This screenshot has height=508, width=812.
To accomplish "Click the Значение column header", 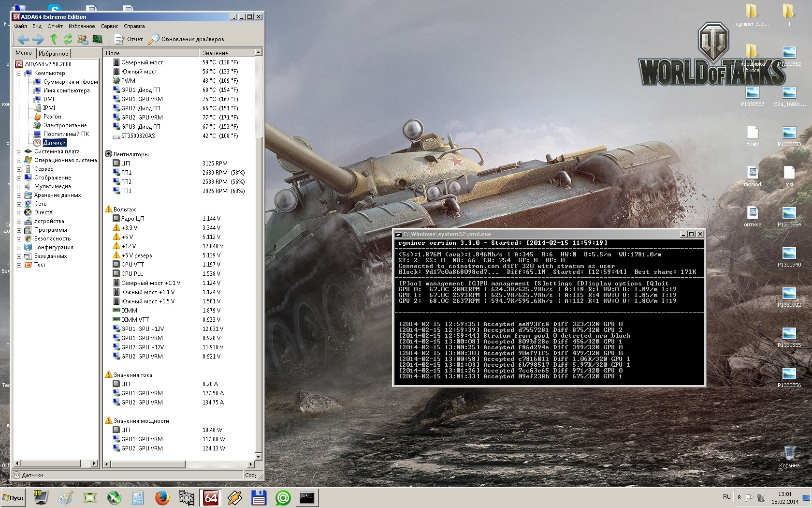I will click(x=227, y=53).
